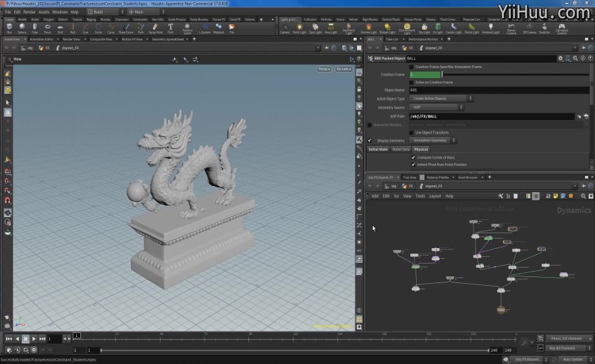Add a Point Light from the shelf

click(x=300, y=28)
